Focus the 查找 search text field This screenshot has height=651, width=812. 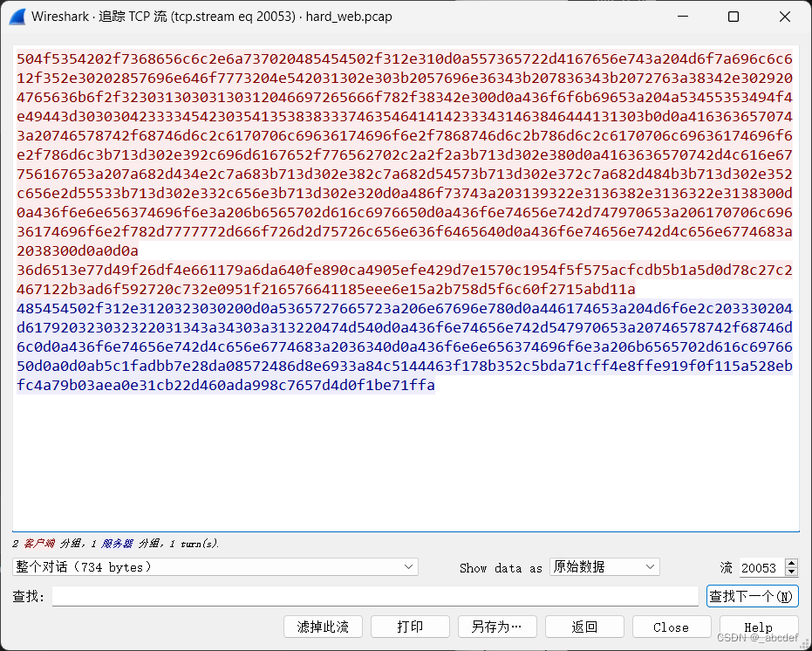(375, 596)
